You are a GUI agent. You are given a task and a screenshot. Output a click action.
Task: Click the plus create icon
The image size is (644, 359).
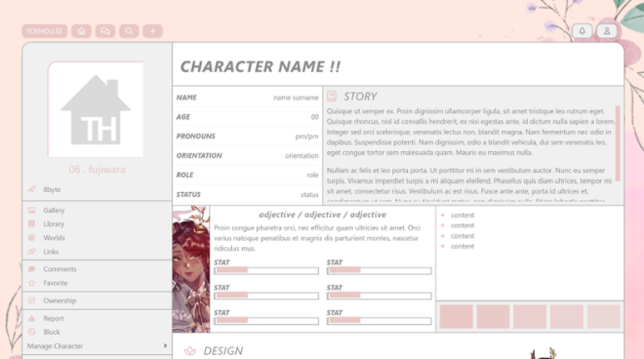[153, 31]
